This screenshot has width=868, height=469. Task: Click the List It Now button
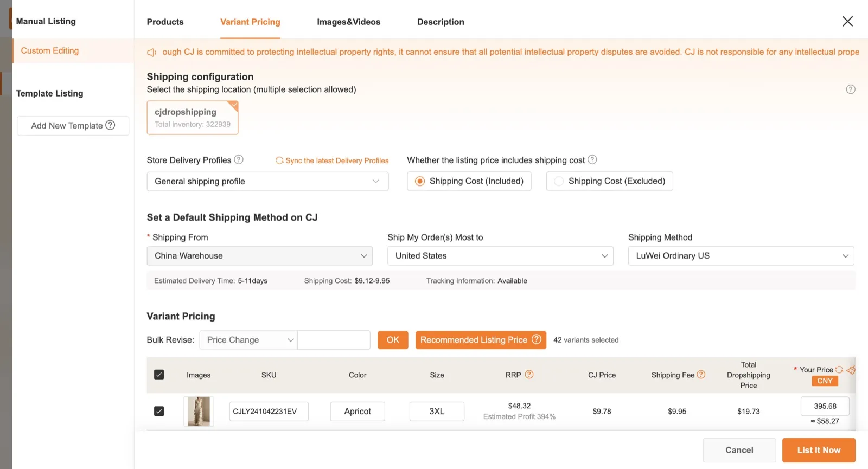[x=819, y=450]
